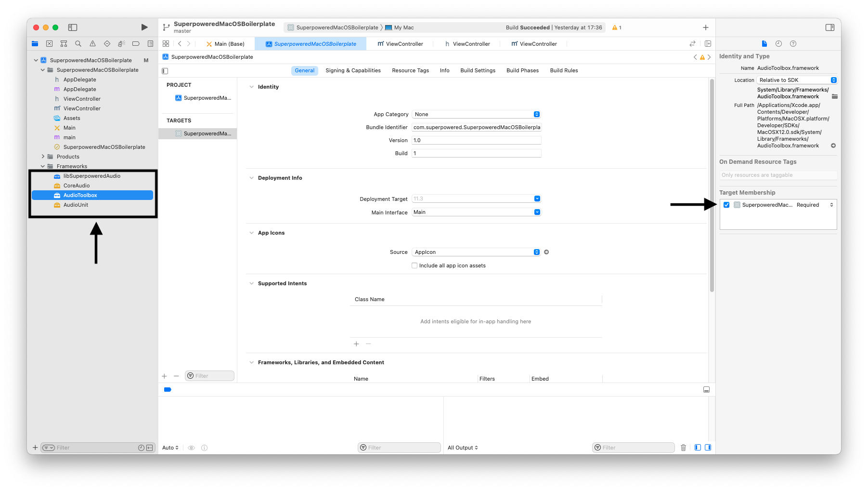
Task: Add a target with the plus button
Action: (x=164, y=376)
